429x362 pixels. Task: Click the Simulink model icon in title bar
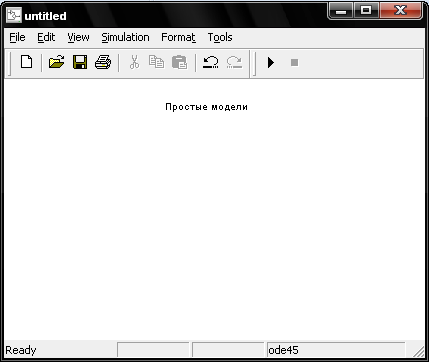(14, 16)
